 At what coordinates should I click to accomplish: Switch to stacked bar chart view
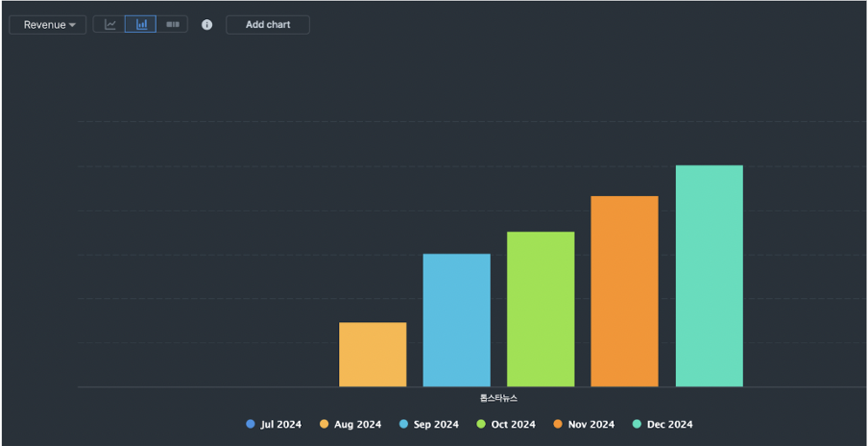[172, 25]
